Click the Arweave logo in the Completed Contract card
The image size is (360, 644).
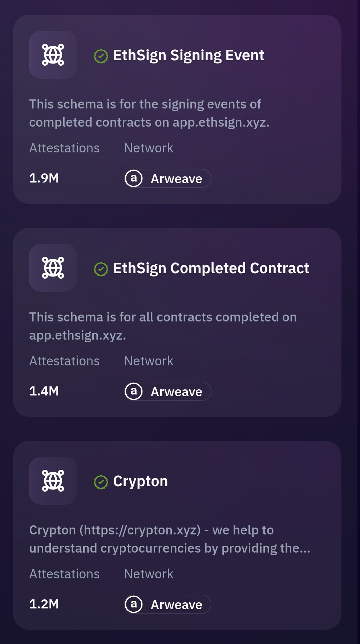[134, 391]
